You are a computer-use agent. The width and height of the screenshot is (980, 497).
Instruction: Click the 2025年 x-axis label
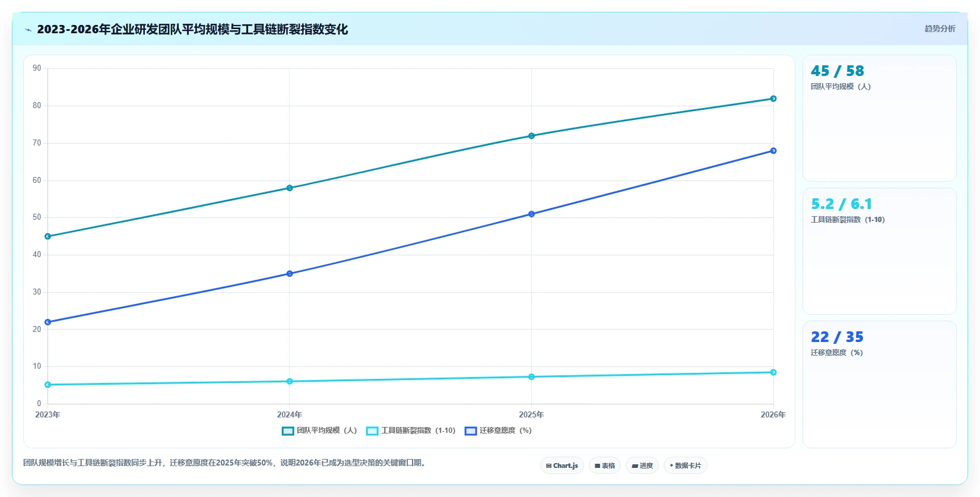[531, 414]
